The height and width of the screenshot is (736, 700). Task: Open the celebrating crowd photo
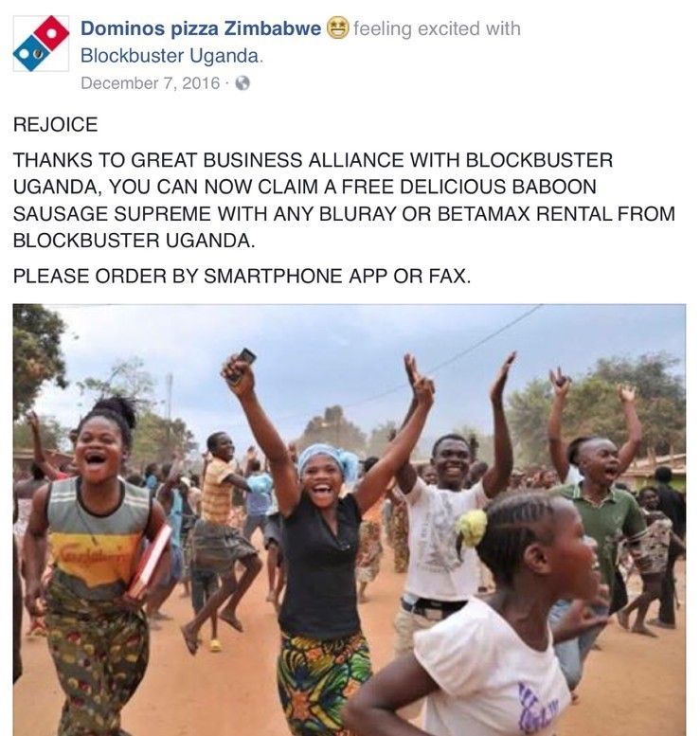[x=350, y=520]
